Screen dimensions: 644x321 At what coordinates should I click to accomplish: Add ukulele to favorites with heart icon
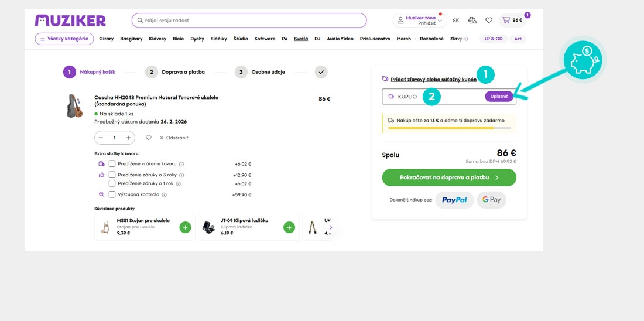[149, 138]
